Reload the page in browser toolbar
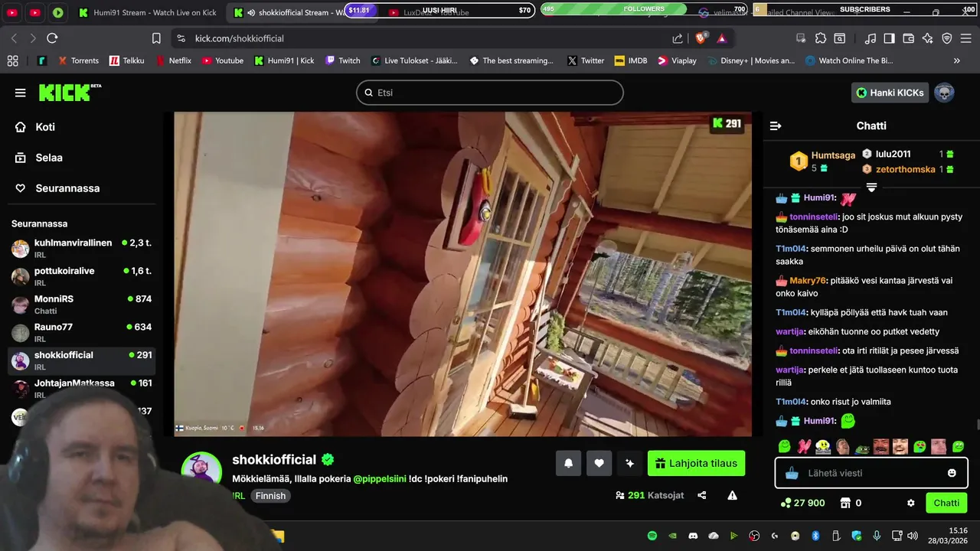Screen dimensions: 980x551 (52, 38)
